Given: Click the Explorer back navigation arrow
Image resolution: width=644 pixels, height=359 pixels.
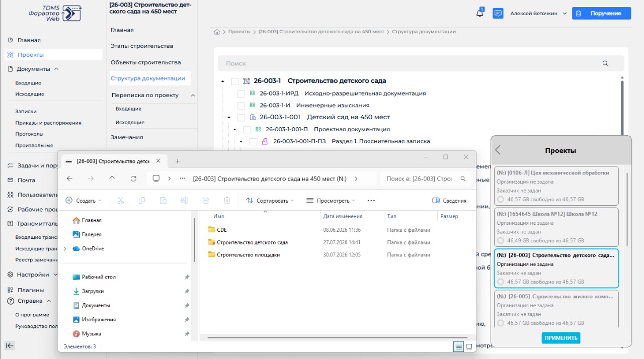Looking at the screenshot, I should (69, 178).
